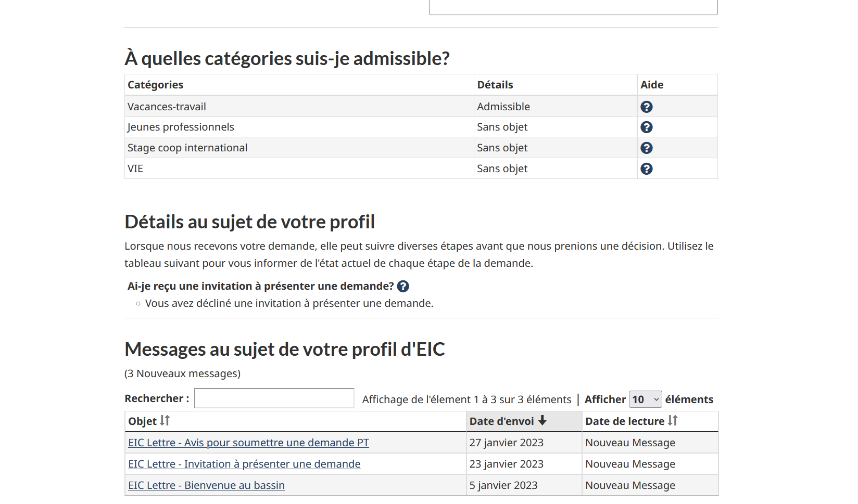The image size is (858, 504).
Task: Click the 'VIE' category cell
Action: pyautogui.click(x=299, y=169)
